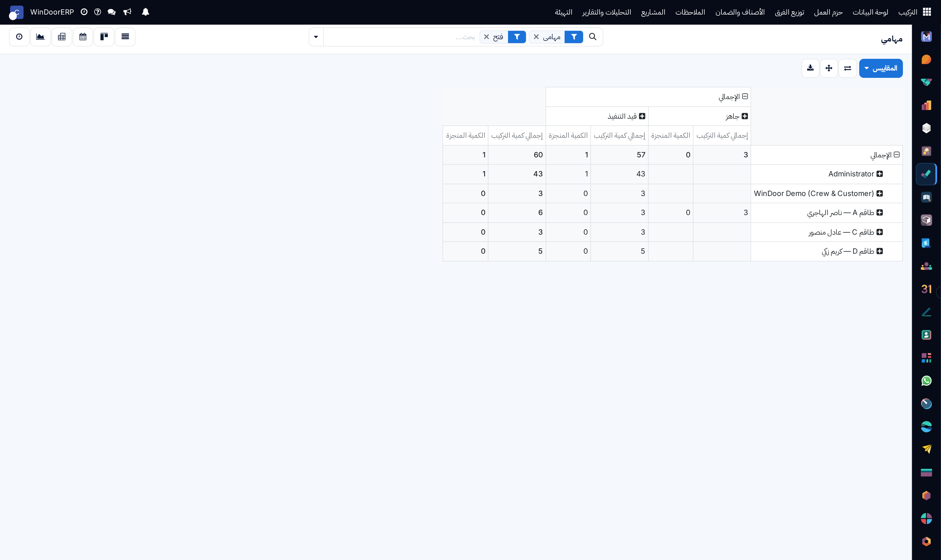Open the paper plane app in sidebar
This screenshot has height=560, width=941.
coord(926,449)
